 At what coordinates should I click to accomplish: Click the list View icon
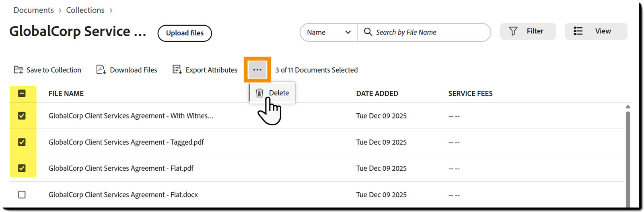tap(578, 31)
